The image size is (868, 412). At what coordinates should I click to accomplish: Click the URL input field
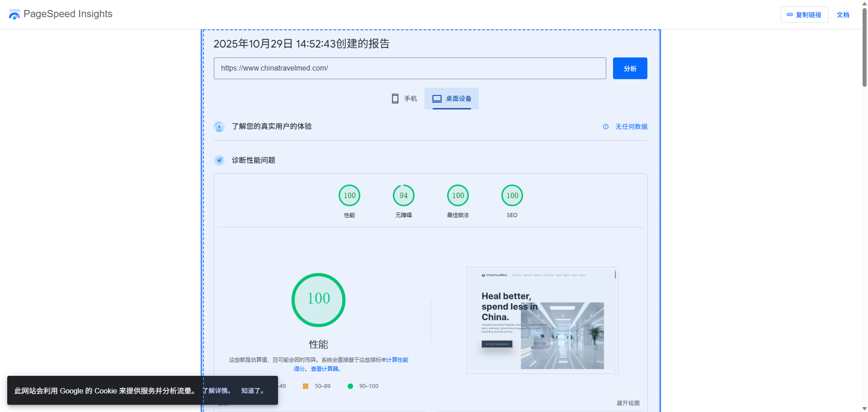click(410, 68)
